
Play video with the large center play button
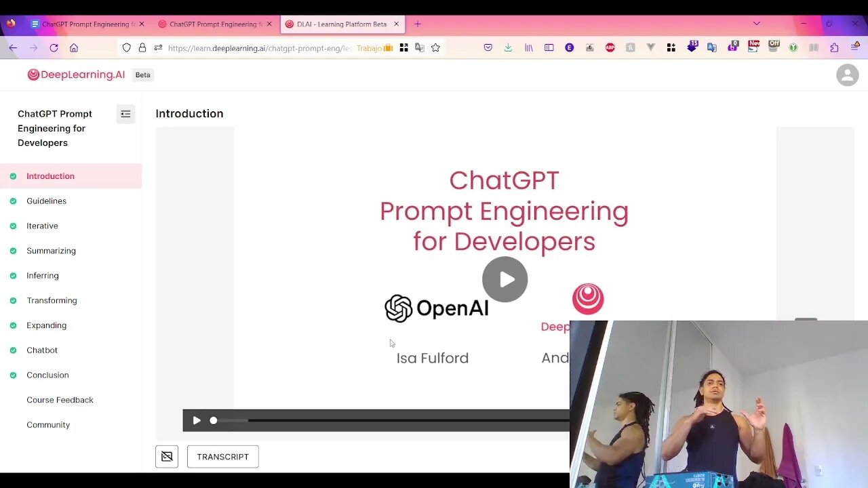(505, 279)
